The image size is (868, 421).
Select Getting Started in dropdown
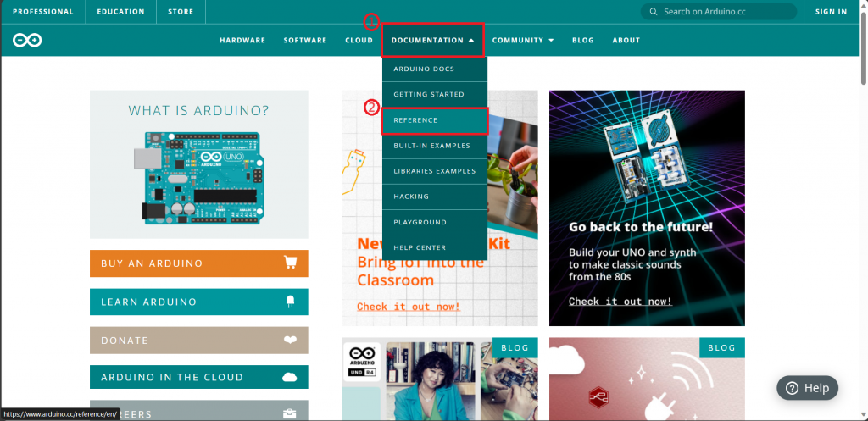click(x=435, y=95)
